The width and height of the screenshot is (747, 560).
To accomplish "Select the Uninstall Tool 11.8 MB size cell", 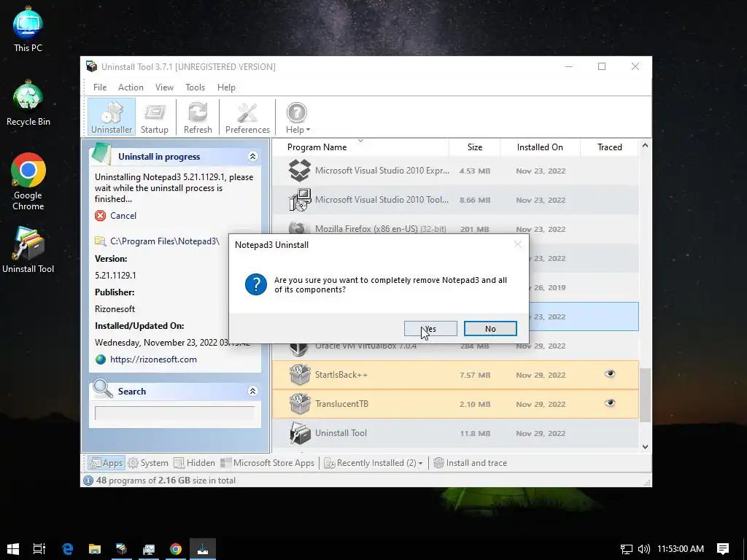I will click(x=475, y=433).
